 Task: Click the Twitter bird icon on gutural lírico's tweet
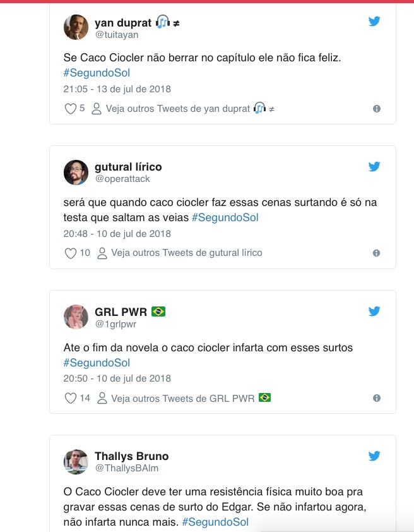(374, 167)
